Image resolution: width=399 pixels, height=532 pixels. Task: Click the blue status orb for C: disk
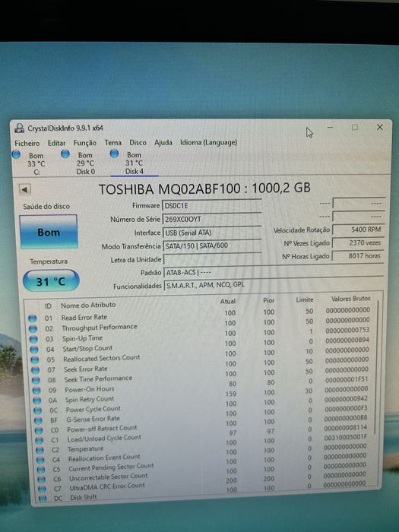tap(16, 155)
